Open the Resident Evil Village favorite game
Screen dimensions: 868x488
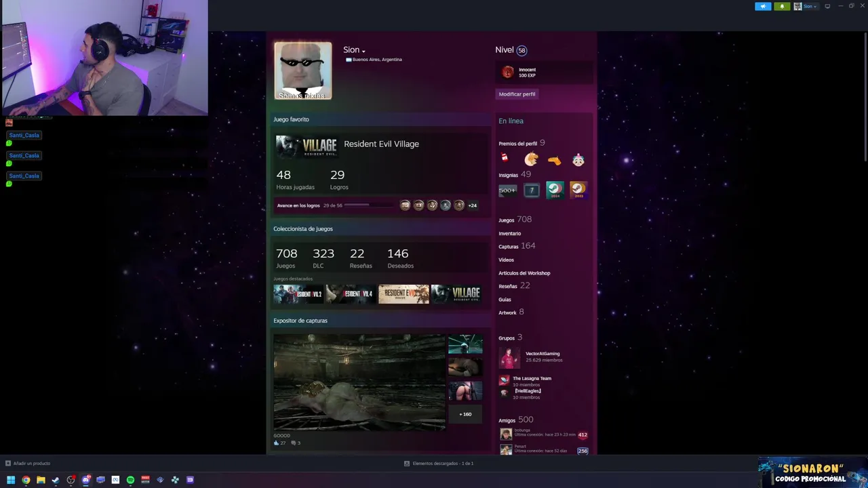[381, 144]
